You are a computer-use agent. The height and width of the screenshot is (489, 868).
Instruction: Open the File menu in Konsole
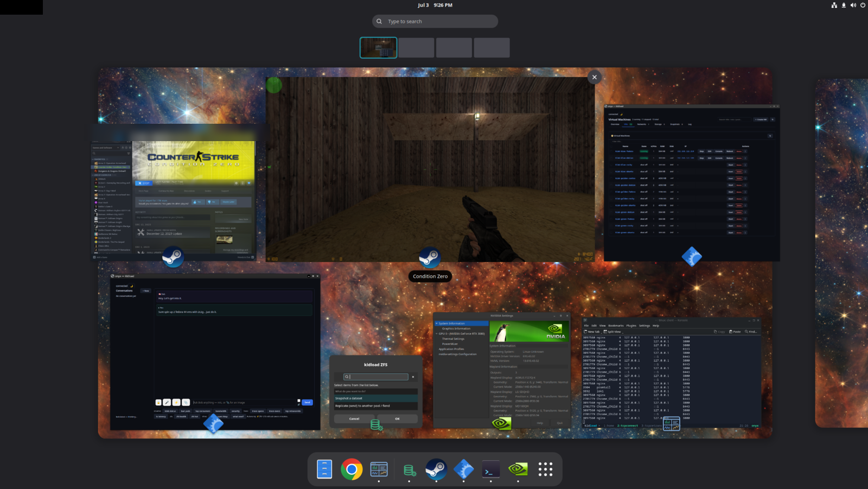coord(586,326)
